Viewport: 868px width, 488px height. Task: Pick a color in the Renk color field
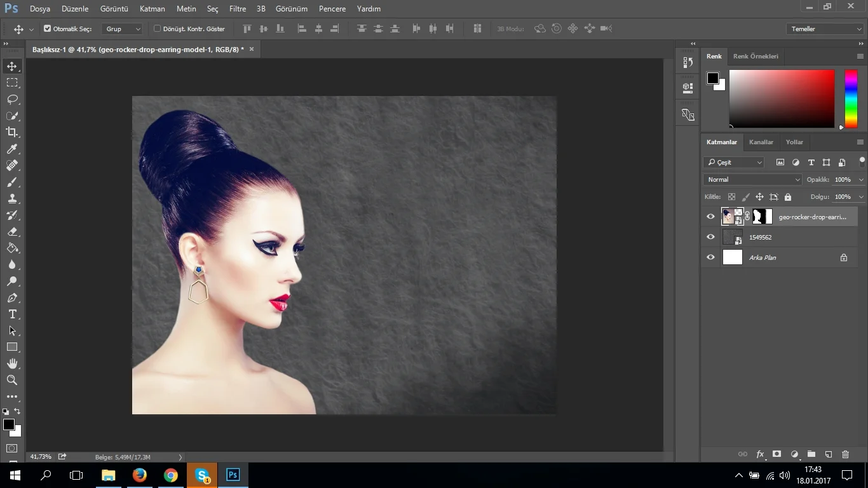coord(782,98)
